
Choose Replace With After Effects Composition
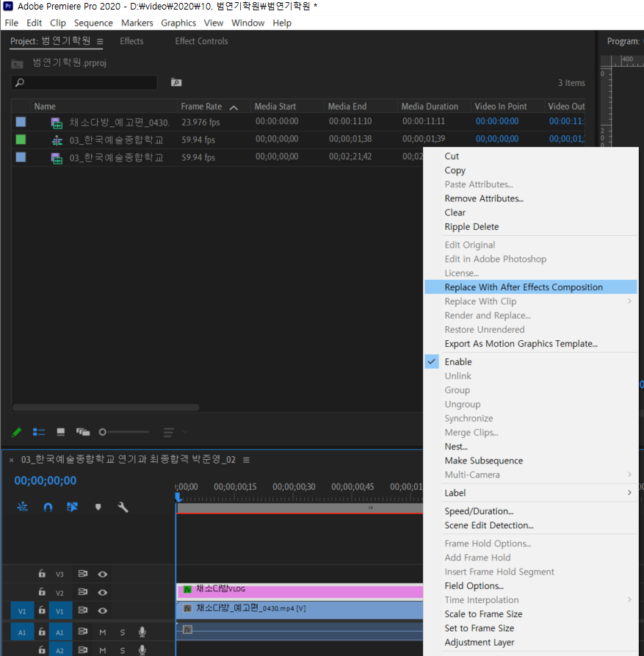click(531, 287)
